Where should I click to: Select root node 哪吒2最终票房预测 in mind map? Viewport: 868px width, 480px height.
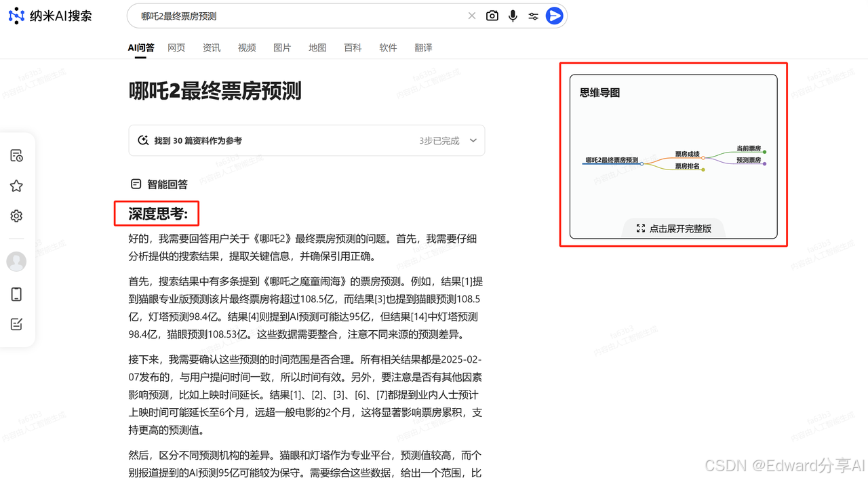coord(612,160)
